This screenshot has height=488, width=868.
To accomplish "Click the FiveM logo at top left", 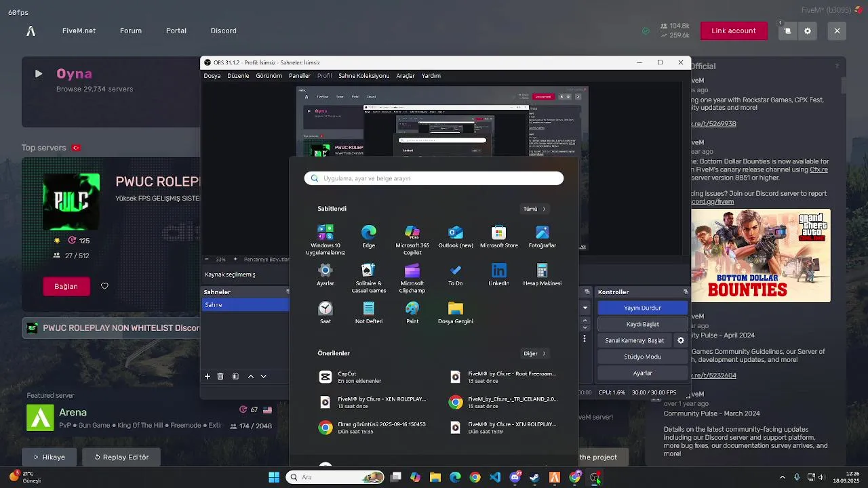I will tap(31, 30).
